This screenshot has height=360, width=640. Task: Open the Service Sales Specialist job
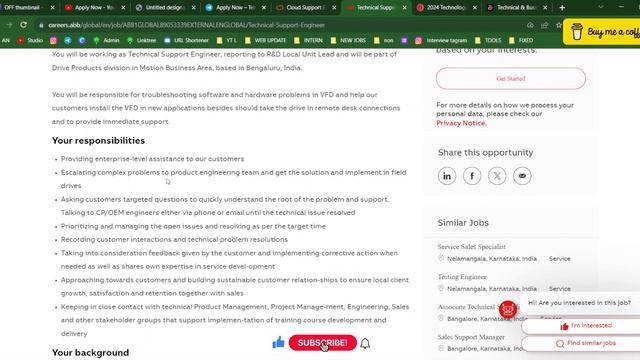coord(471,247)
